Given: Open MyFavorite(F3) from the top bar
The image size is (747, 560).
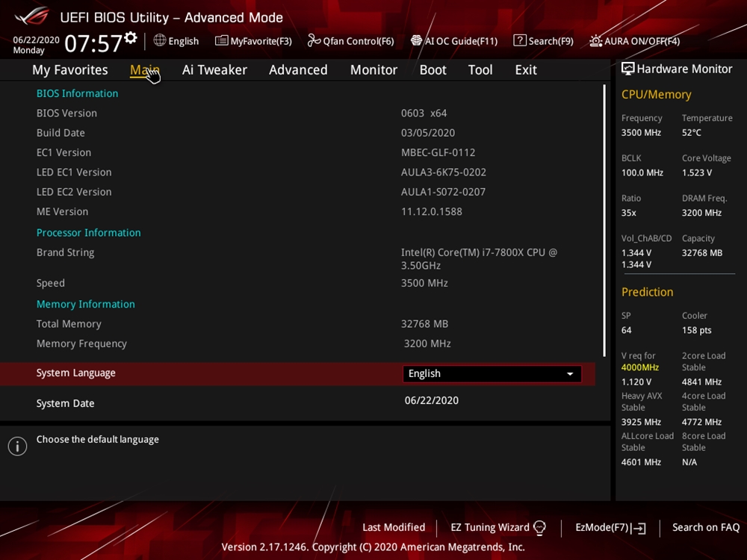Looking at the screenshot, I should coord(253,41).
